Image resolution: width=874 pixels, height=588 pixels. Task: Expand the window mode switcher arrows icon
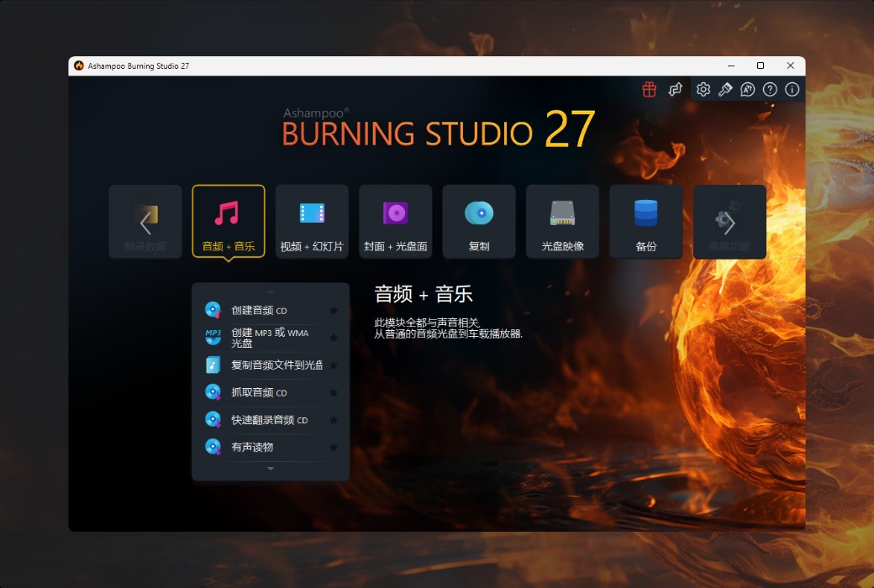(x=676, y=88)
